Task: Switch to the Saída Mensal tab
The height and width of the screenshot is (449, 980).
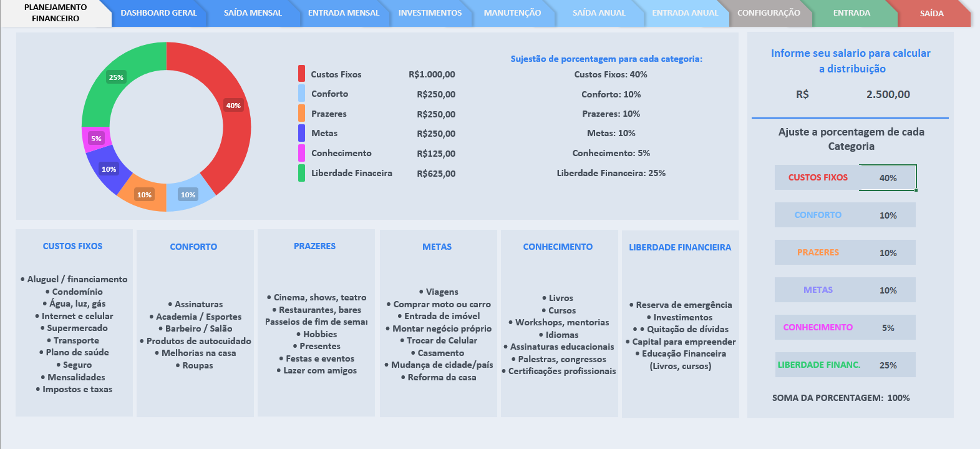Action: pyautogui.click(x=253, y=13)
